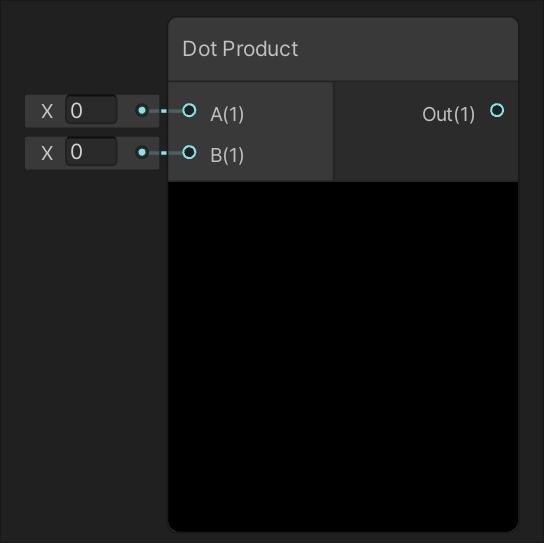Click the B(1) port label

tap(227, 155)
